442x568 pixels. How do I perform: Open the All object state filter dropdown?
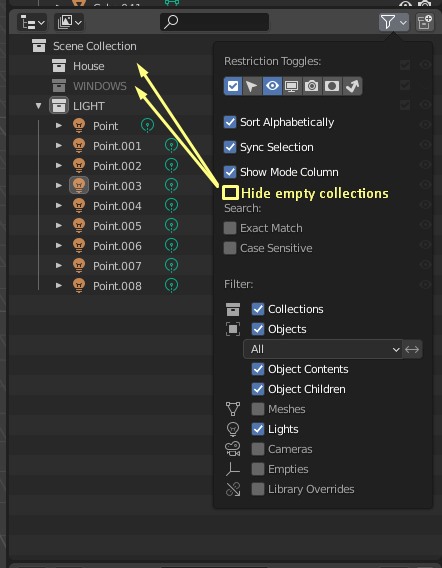coord(323,349)
